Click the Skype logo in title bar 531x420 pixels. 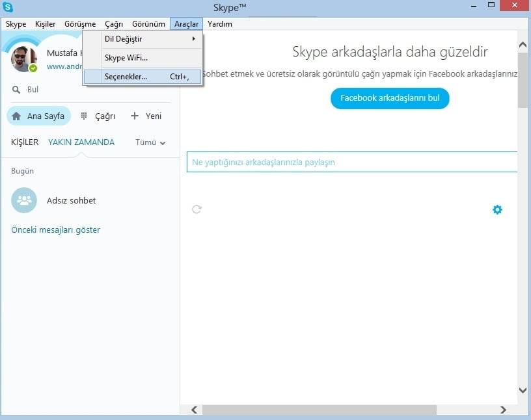click(8, 8)
